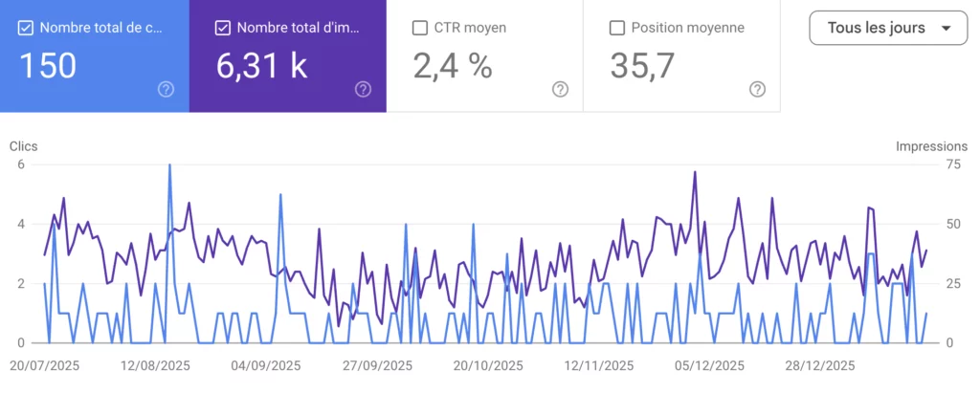Viewport: 980px width, 394px height.
Task: Uncheck the Nombre total de clics checkbox
Action: pyautogui.click(x=26, y=28)
